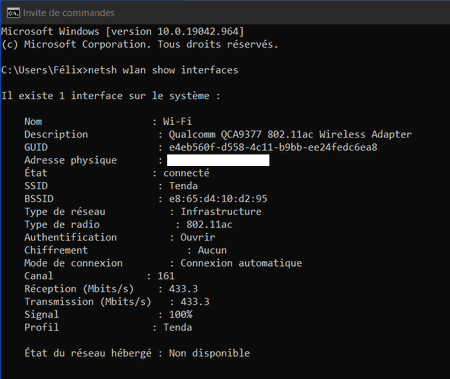
Task: Click the 'Invite de commandes' window title
Action: click(x=69, y=13)
